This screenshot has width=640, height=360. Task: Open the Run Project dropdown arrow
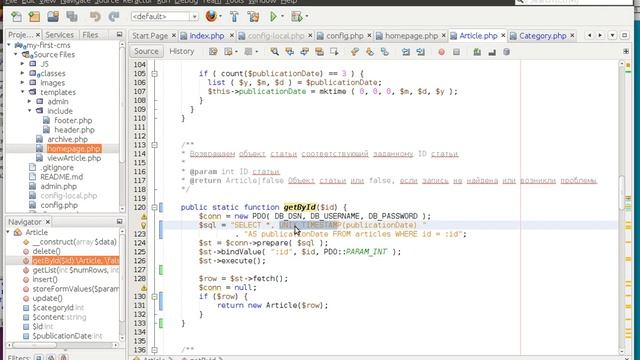pos(282,17)
